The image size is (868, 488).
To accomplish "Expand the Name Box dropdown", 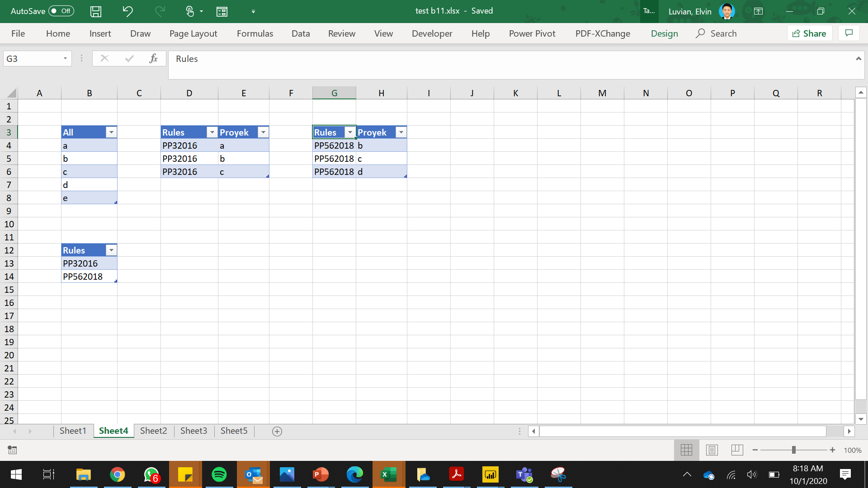I will (x=65, y=58).
